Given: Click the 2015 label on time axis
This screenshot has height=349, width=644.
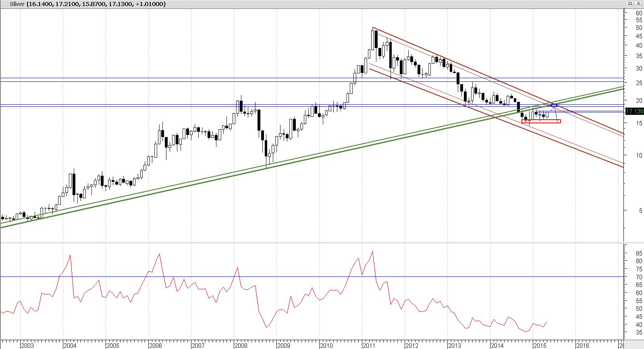Looking at the screenshot, I should [540, 345].
